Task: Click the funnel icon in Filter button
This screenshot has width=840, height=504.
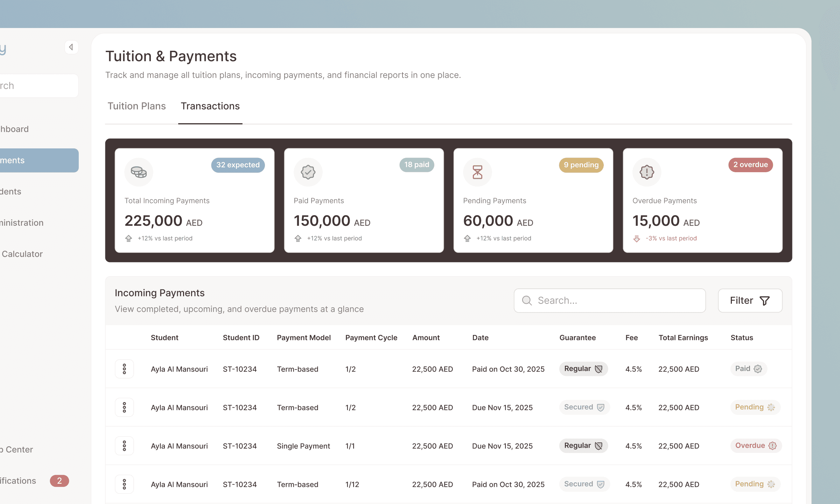Action: click(x=765, y=301)
